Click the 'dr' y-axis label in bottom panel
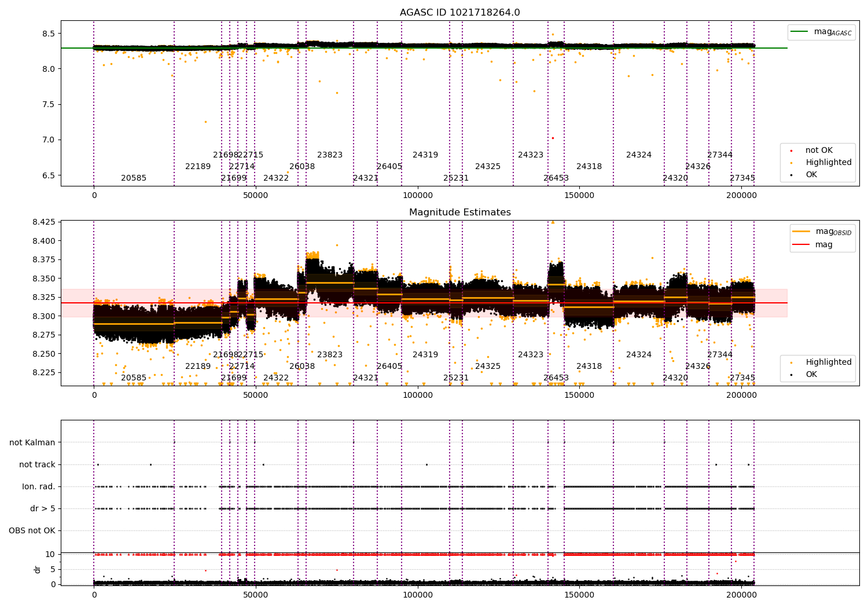Viewport: 868px width, 608px height. (38, 569)
